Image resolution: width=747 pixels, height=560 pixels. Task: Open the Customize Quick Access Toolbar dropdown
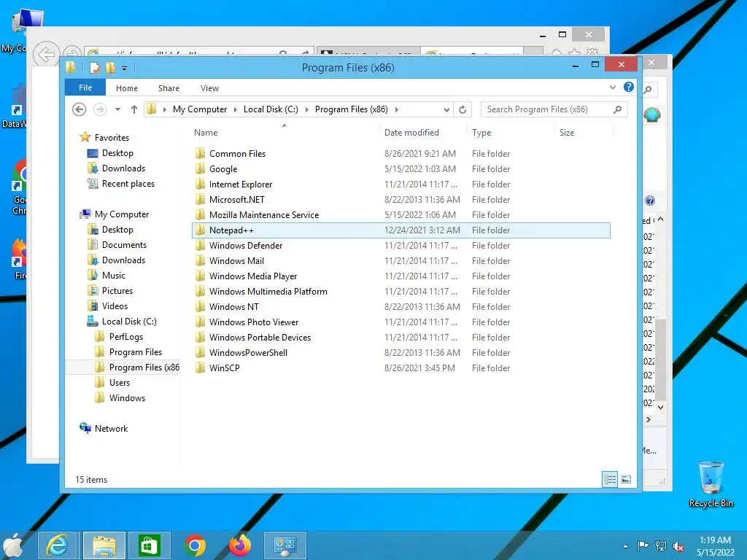point(124,68)
